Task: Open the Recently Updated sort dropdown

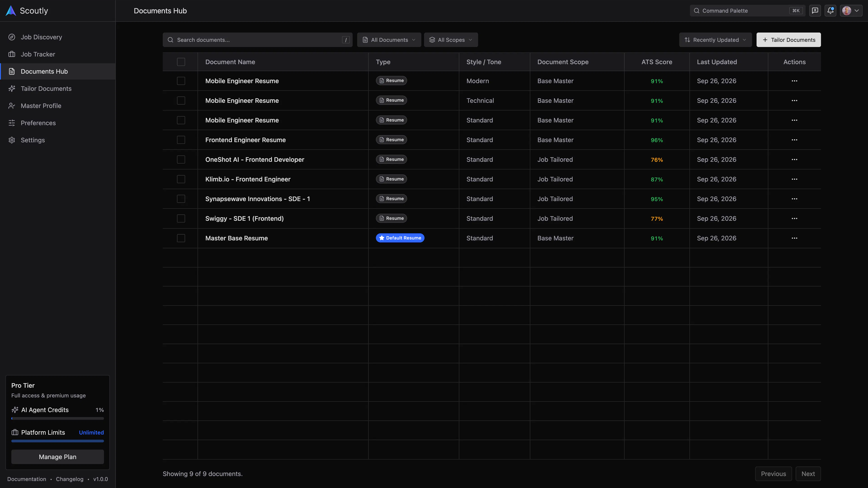Action: pos(715,40)
